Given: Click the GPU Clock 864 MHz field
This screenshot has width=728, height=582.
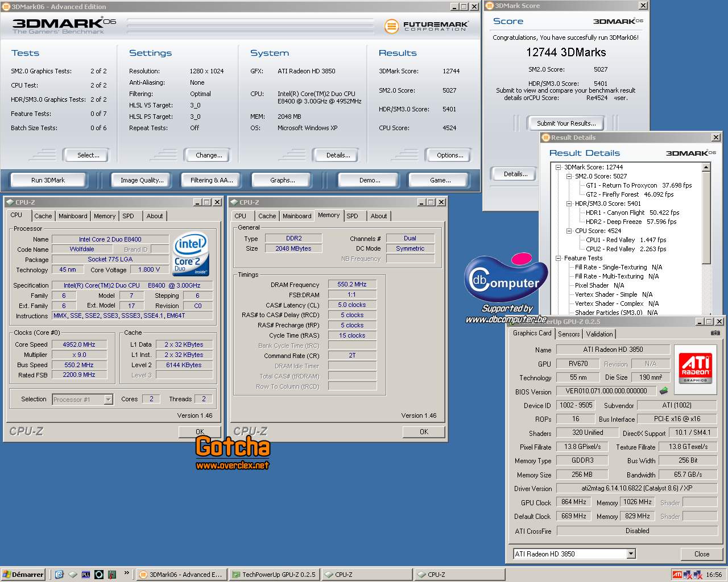Looking at the screenshot, I should click(x=574, y=502).
